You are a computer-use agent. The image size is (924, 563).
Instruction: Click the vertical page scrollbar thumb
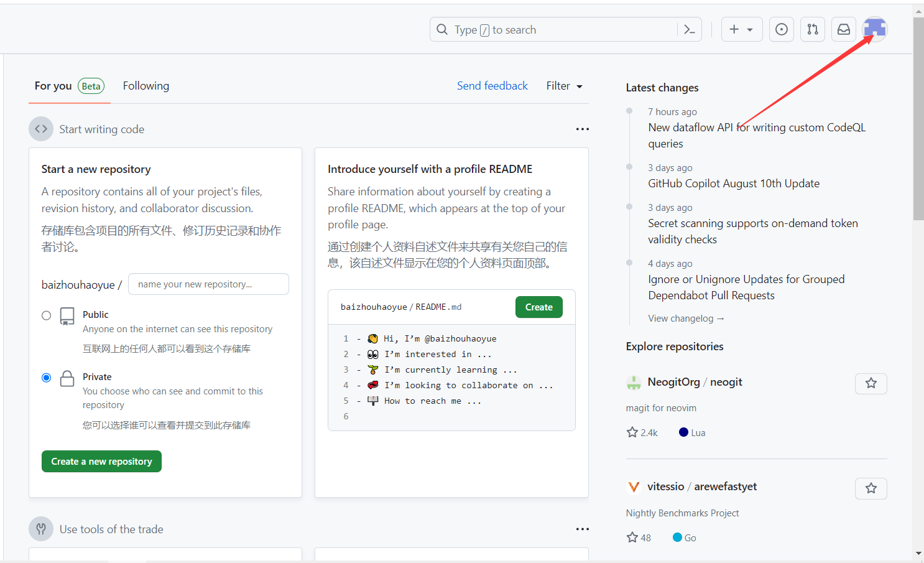(918, 118)
